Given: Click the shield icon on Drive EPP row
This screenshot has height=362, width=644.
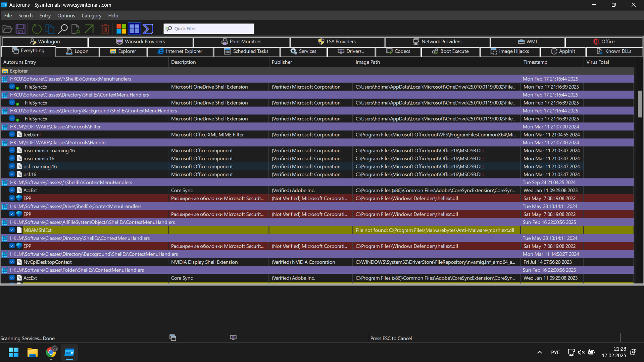Looking at the screenshot, I should tap(19, 214).
